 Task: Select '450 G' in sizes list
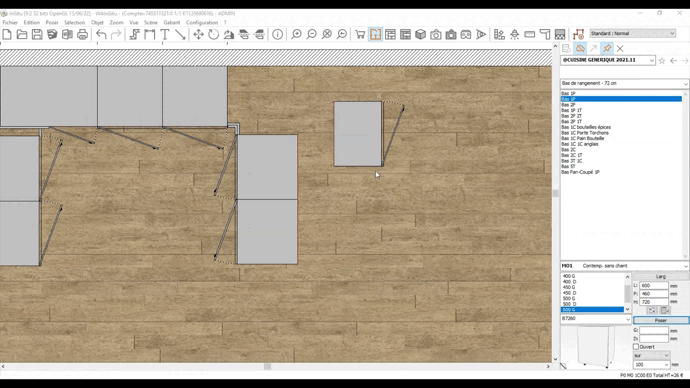coord(569,287)
